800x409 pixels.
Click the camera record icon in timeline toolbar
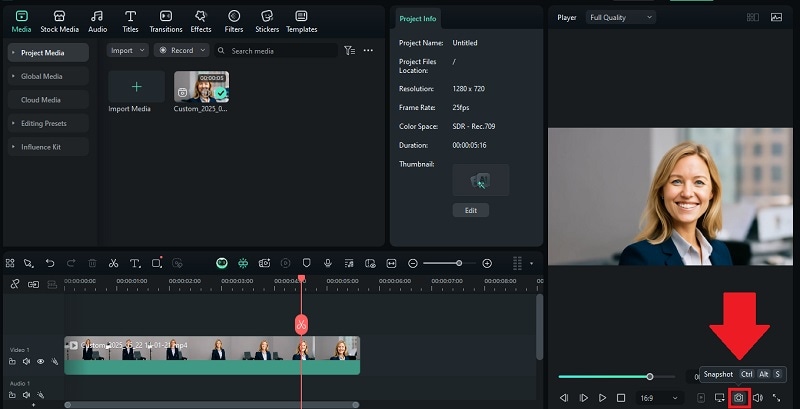click(x=264, y=263)
